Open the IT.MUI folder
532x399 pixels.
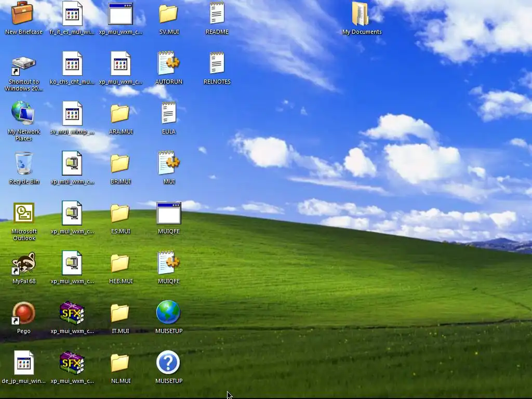[120, 313]
